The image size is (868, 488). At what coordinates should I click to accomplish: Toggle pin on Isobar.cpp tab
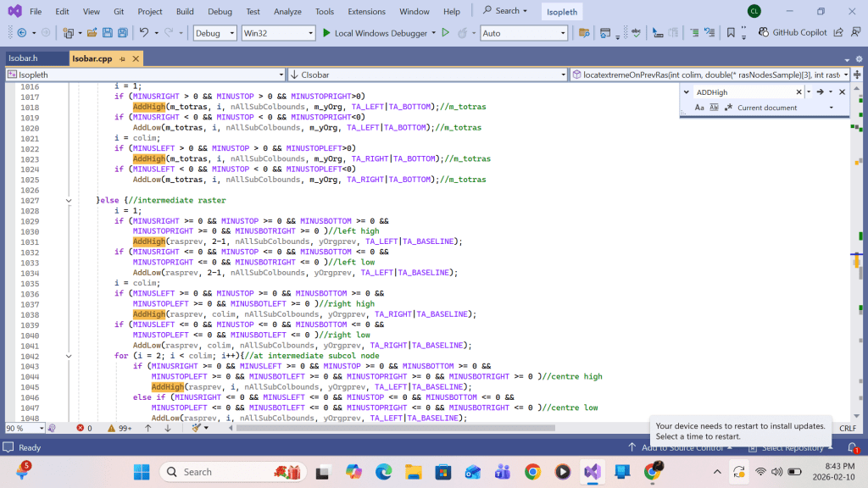click(122, 58)
